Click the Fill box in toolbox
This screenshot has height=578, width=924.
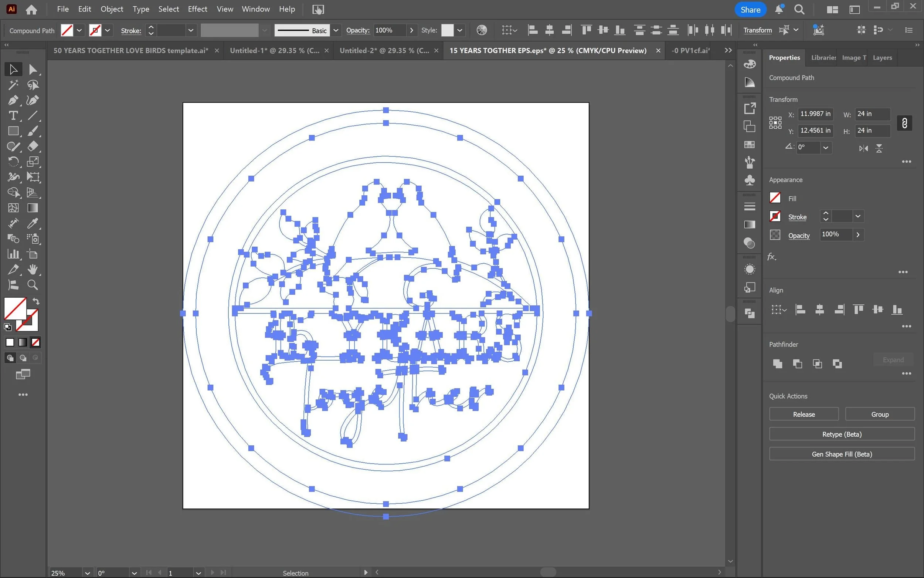(15, 308)
